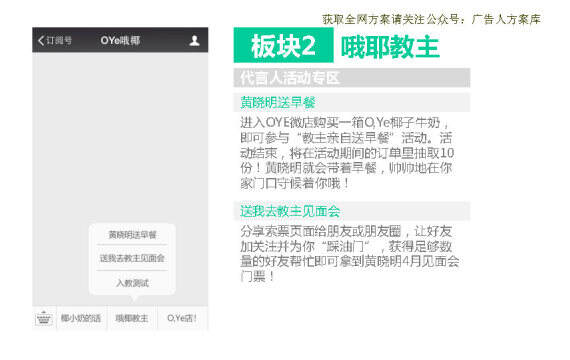Click the 代言人活动专区 gray banner
Image resolution: width=570 pixels, height=360 pixels.
tap(352, 78)
